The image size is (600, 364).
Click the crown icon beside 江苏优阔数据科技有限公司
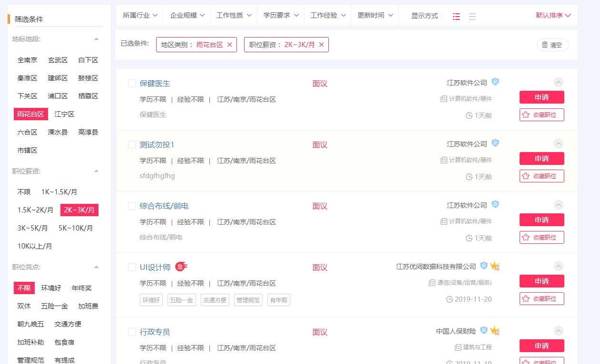495,266
